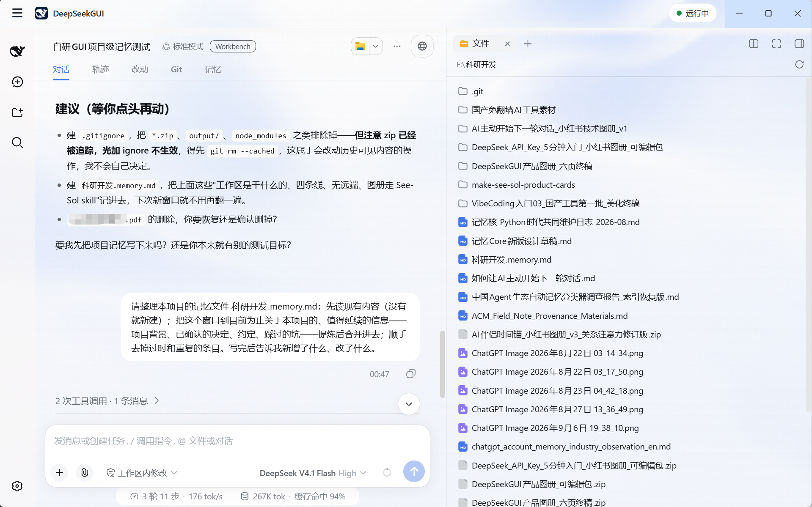Click the Workbench badge
This screenshot has width=812, height=507.
click(x=233, y=47)
